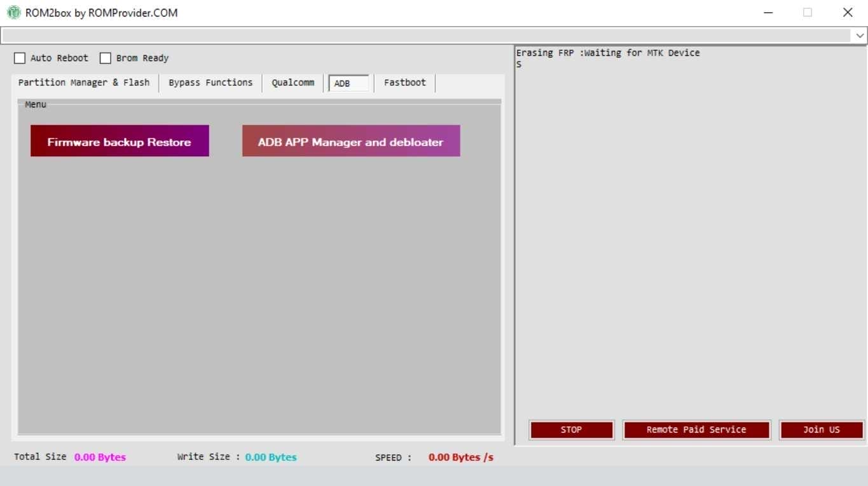Click the Total Size 0.00 Bytes value
The image size is (868, 486).
pos(100,457)
